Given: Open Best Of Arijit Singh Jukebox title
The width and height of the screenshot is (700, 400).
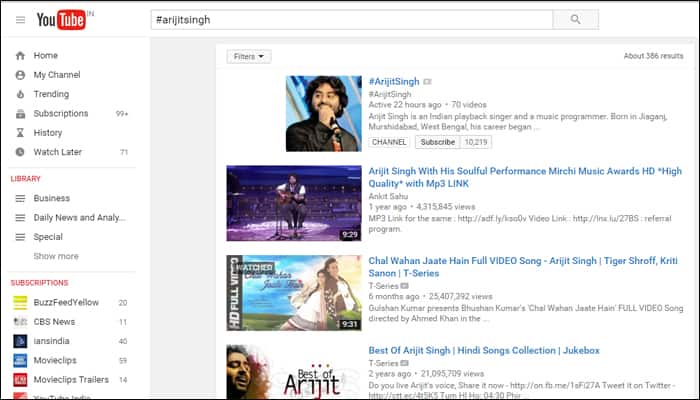Looking at the screenshot, I should (x=484, y=350).
